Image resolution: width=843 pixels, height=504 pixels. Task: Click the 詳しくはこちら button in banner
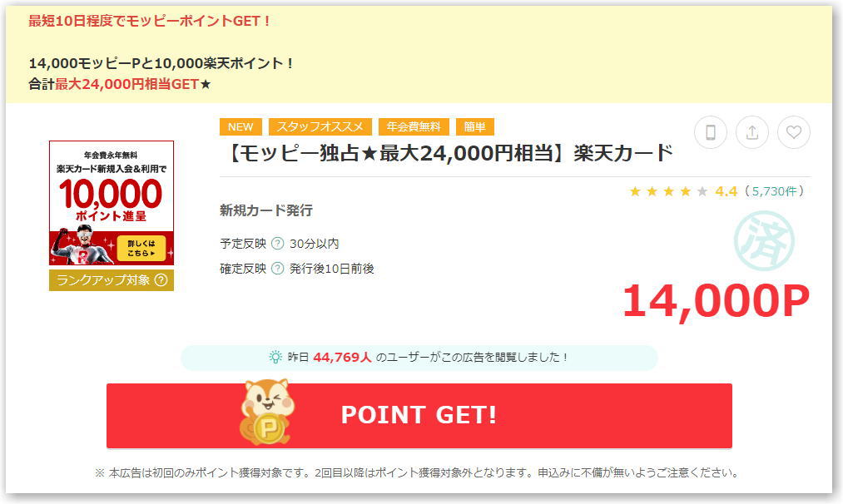coord(141,248)
